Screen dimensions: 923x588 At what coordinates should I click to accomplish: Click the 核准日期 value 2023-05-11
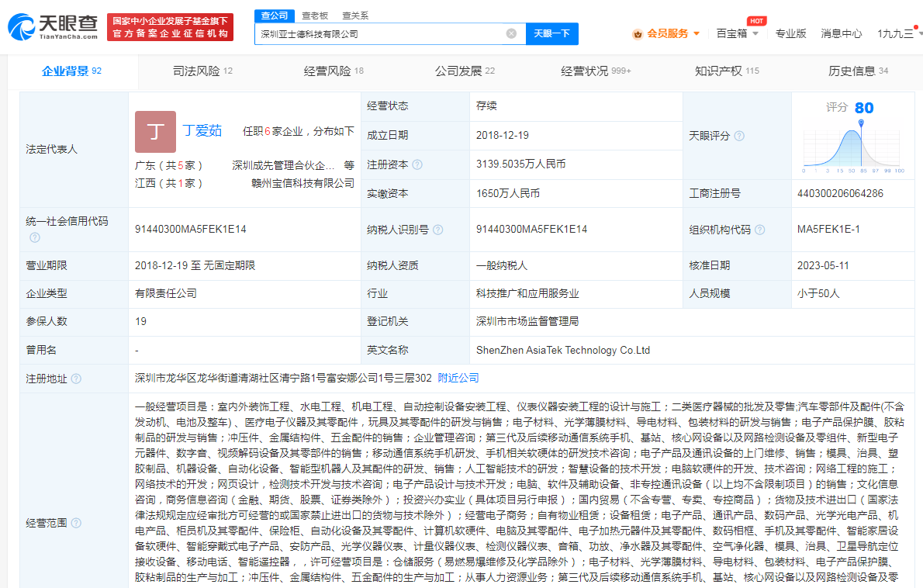click(823, 265)
